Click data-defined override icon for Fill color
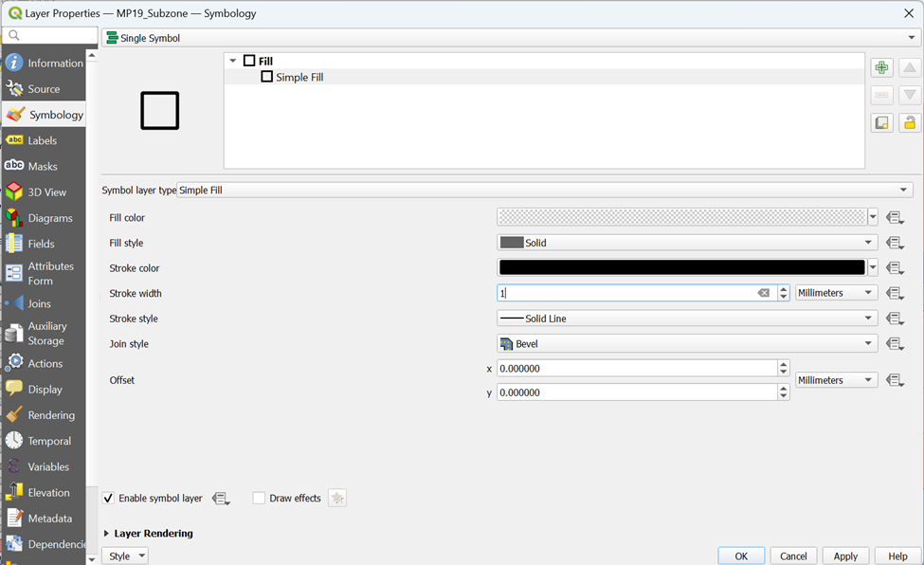This screenshot has width=924, height=565. 895,218
